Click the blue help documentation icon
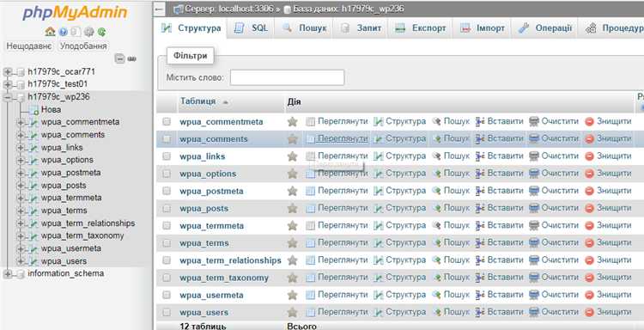The image size is (644, 330). (63, 32)
